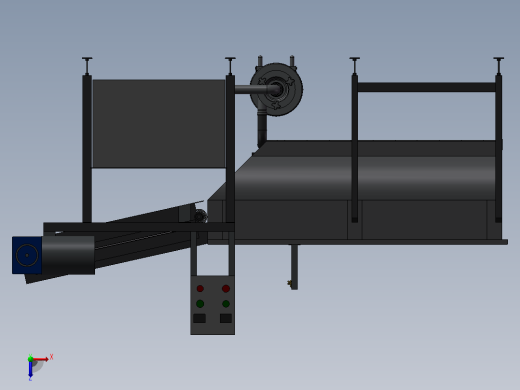The height and width of the screenshot is (390, 520).
Task: Select the leveling foot on the far right post
Action: [x=499, y=66]
